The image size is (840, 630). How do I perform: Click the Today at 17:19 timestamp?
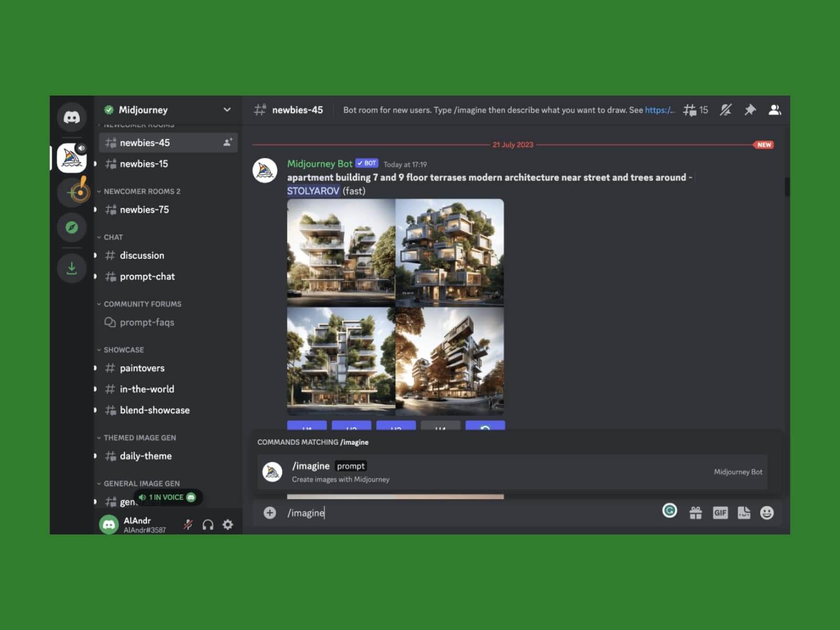[x=405, y=164]
